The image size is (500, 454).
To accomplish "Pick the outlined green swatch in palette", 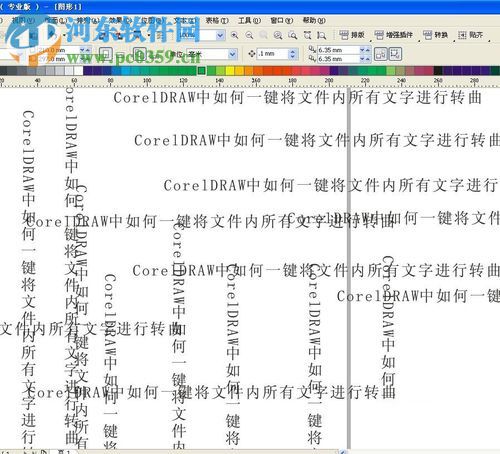I will coord(201,71).
